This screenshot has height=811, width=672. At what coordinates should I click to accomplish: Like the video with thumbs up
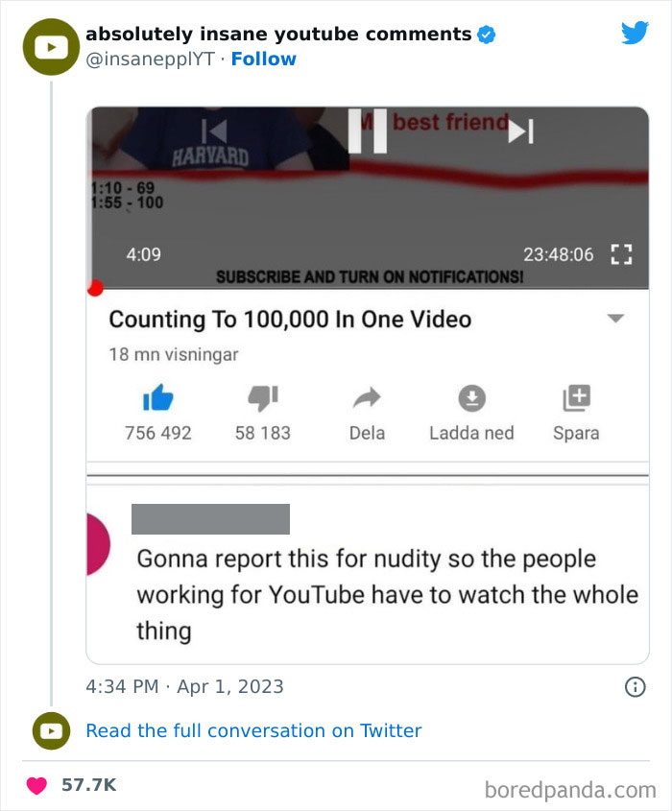(x=157, y=399)
